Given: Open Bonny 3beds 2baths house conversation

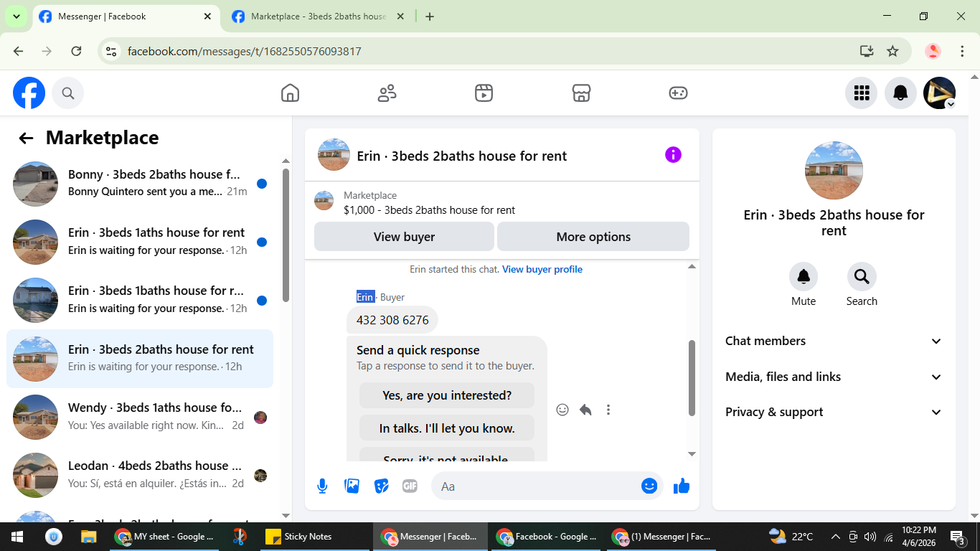Looking at the screenshot, I should [x=140, y=183].
